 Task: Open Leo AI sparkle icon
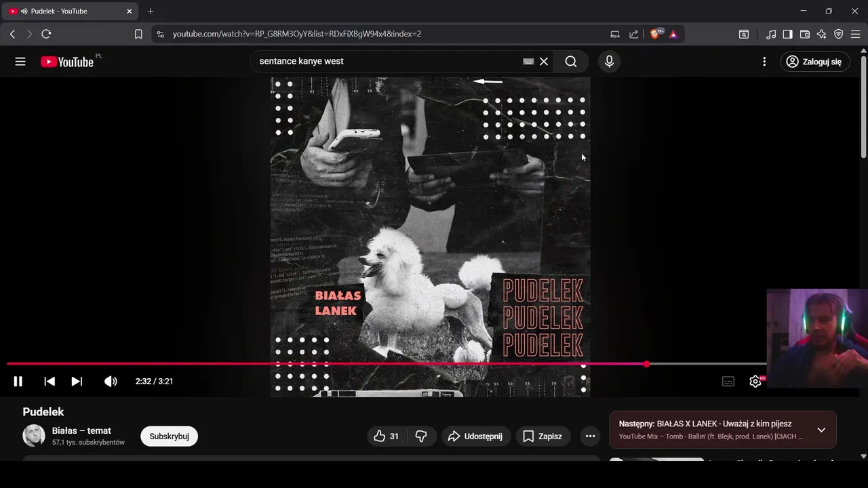(x=822, y=34)
